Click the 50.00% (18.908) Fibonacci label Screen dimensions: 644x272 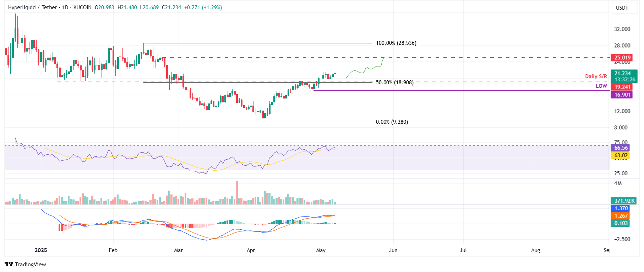pyautogui.click(x=394, y=82)
